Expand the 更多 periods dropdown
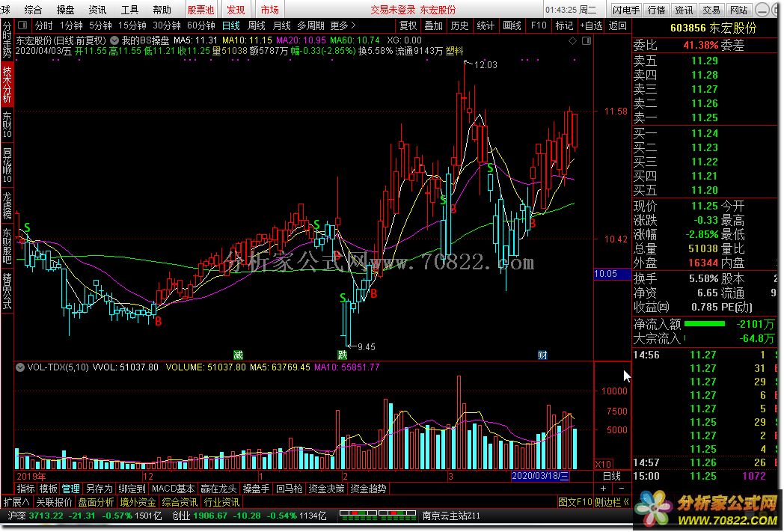The width and height of the screenshot is (784, 532). point(343,25)
